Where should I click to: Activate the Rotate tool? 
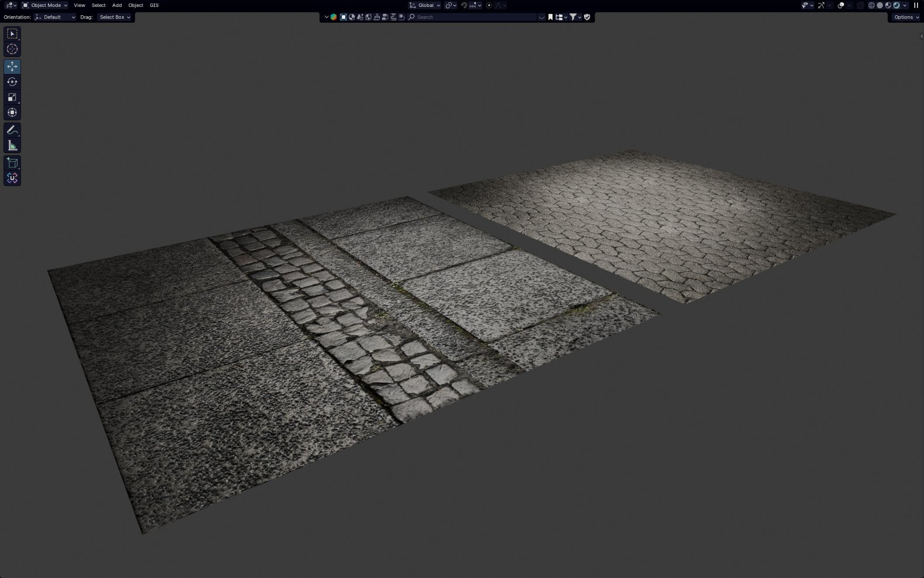[x=12, y=82]
